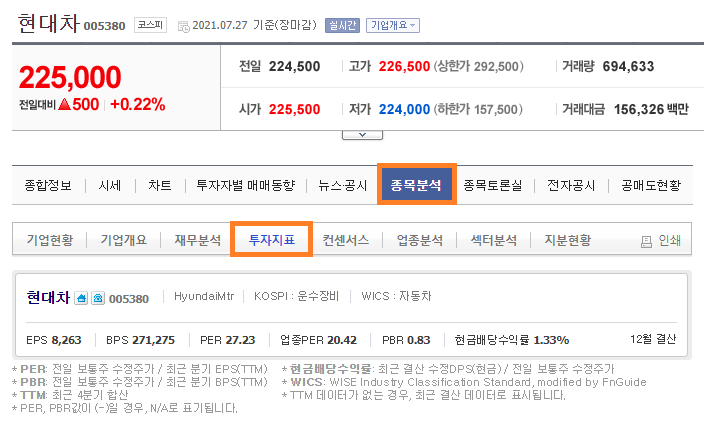
Task: Click the current price 225,000
Action: pyautogui.click(x=70, y=77)
